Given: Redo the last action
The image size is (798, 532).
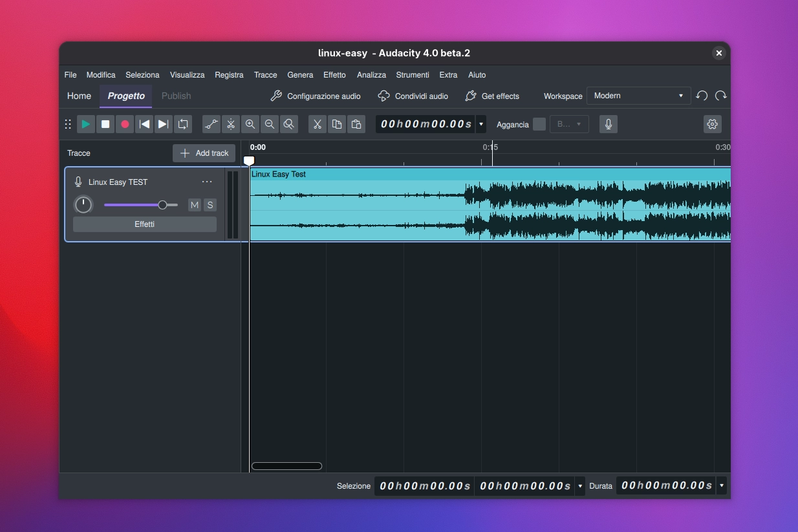Looking at the screenshot, I should (720, 96).
